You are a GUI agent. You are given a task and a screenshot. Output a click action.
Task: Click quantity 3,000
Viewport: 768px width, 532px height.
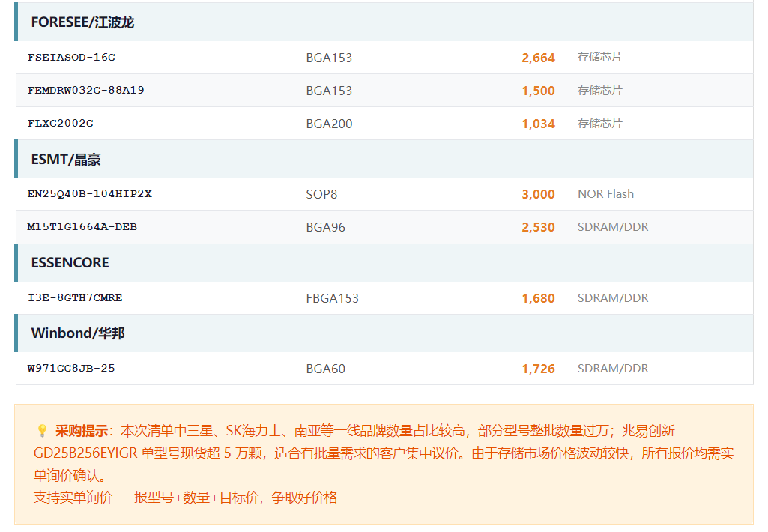(x=538, y=195)
